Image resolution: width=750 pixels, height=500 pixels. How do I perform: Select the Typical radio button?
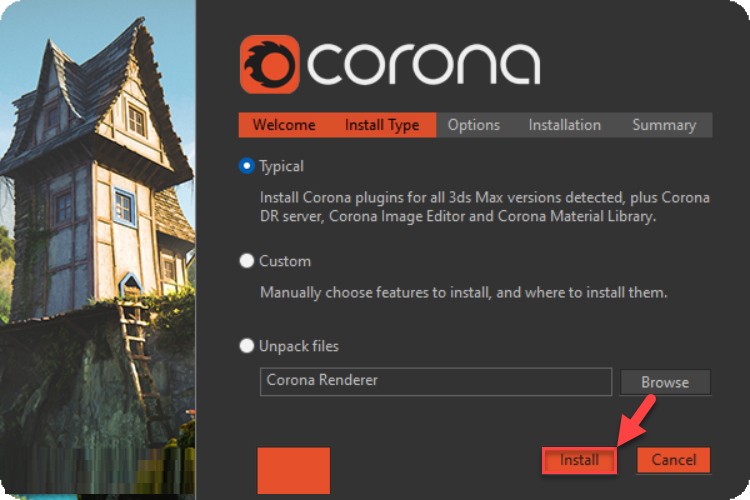[x=247, y=167]
